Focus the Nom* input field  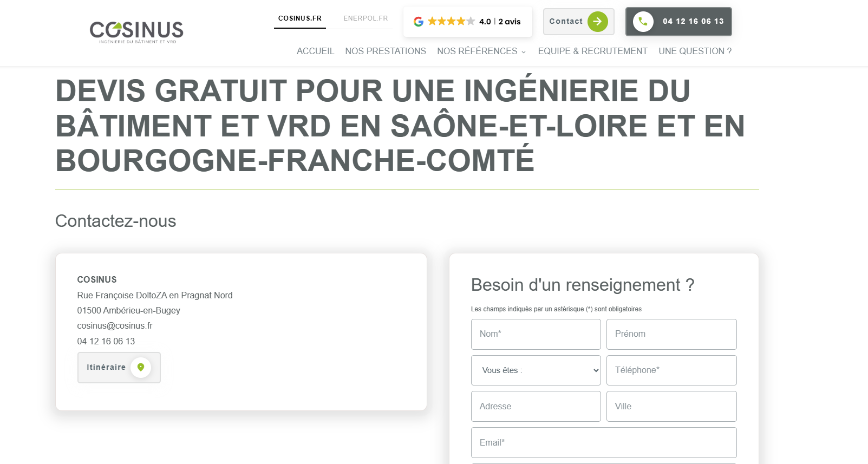pos(536,334)
